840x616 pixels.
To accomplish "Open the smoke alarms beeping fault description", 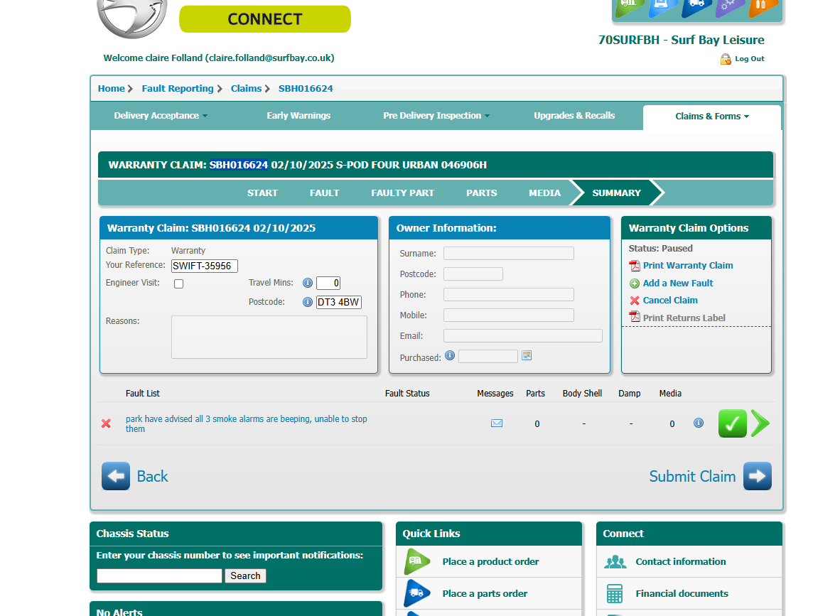I will click(247, 423).
